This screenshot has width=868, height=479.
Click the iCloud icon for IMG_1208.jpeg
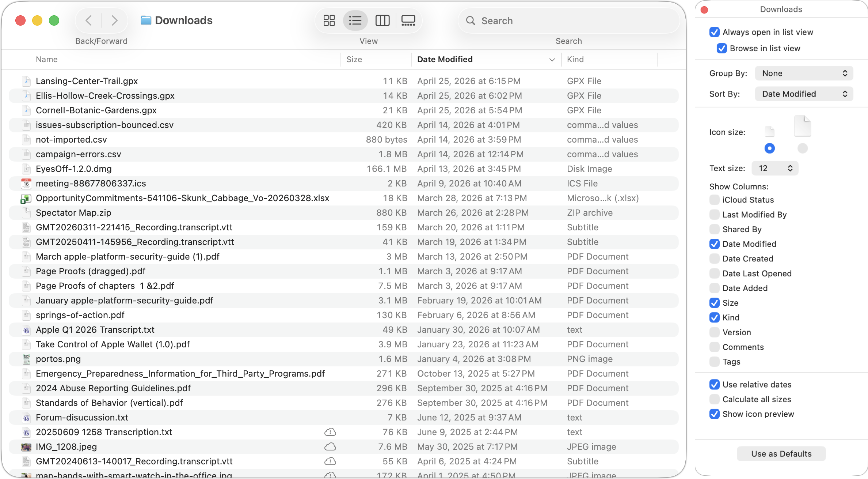pos(330,447)
